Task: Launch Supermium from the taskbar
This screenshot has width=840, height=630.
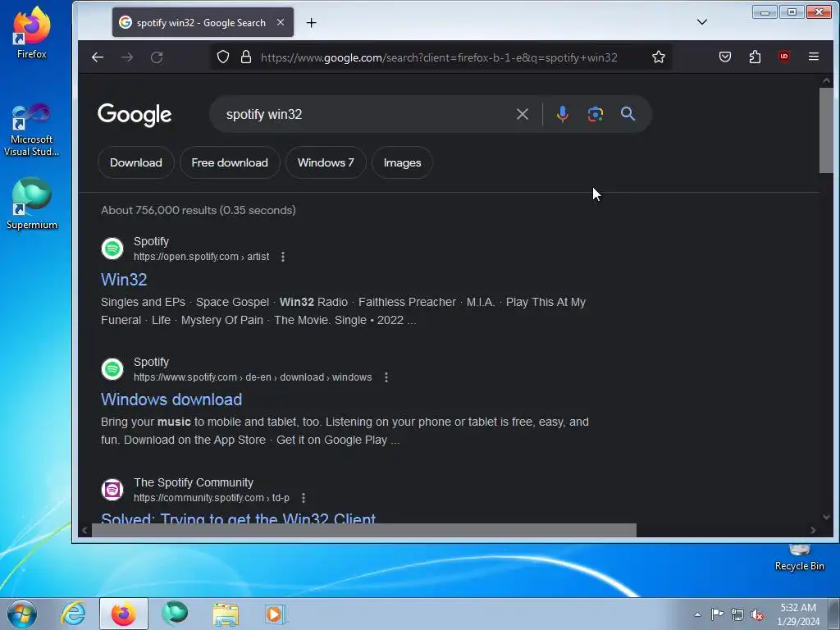Action: click(175, 614)
